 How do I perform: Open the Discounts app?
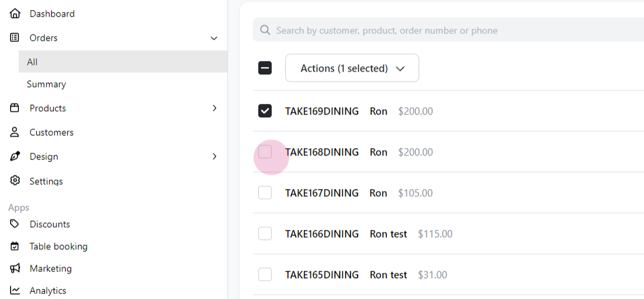point(50,224)
